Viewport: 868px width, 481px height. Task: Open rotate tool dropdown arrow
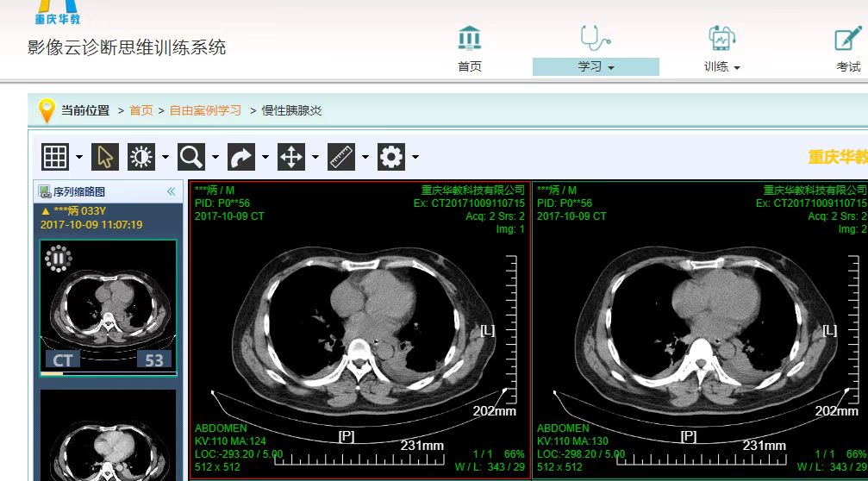[x=265, y=157]
